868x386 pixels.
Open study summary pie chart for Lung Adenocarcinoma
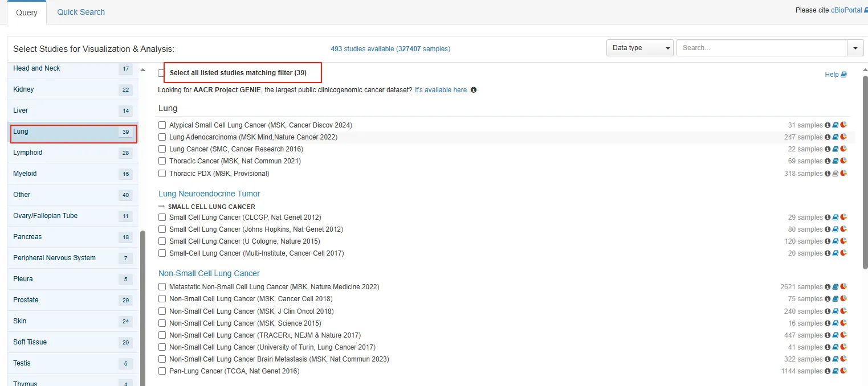point(843,137)
